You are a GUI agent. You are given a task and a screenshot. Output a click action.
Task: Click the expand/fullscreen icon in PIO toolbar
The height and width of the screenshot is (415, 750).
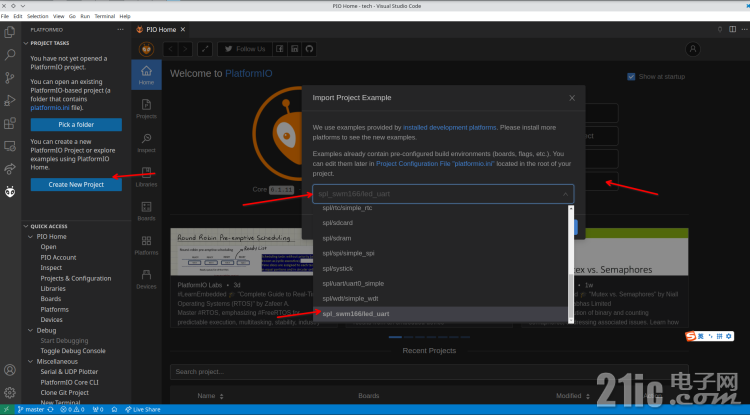click(x=205, y=49)
